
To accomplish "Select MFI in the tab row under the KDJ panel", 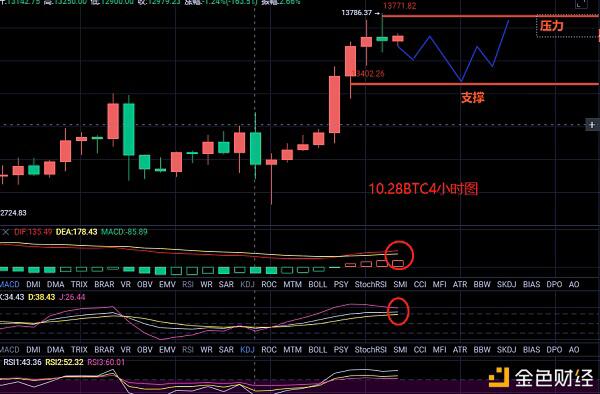I will click(439, 350).
